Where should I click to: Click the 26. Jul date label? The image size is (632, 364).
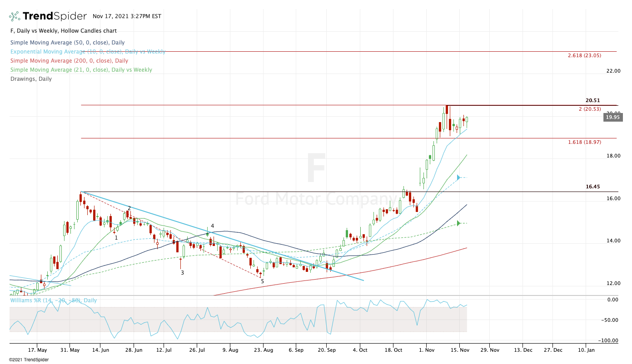(197, 350)
